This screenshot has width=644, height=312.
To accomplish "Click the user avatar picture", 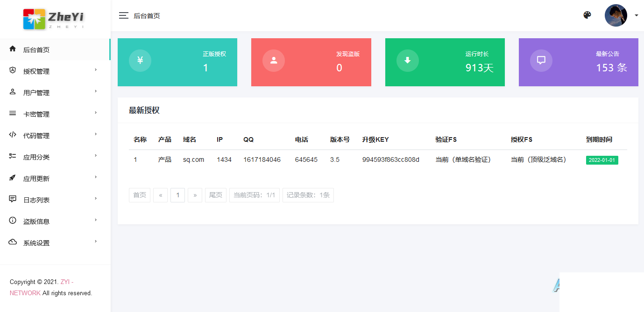I will click(616, 15).
